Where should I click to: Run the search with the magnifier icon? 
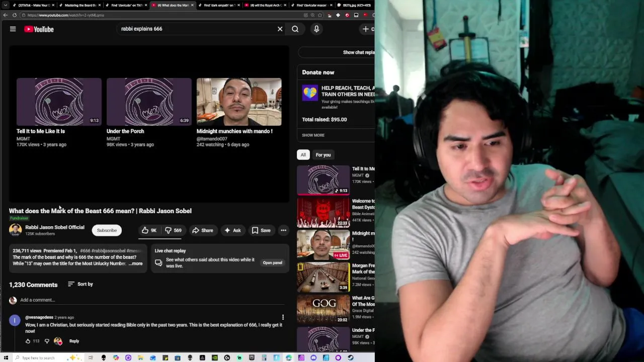click(x=295, y=29)
